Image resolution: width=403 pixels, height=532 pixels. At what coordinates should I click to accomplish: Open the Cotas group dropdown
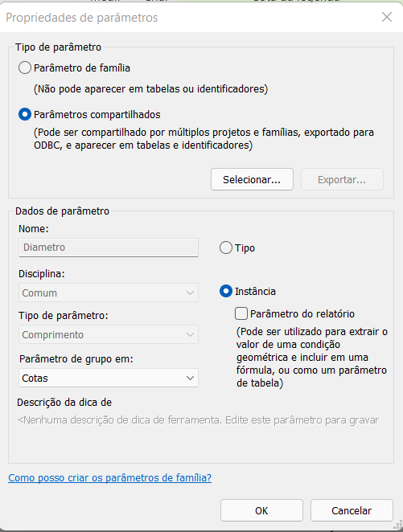(109, 378)
